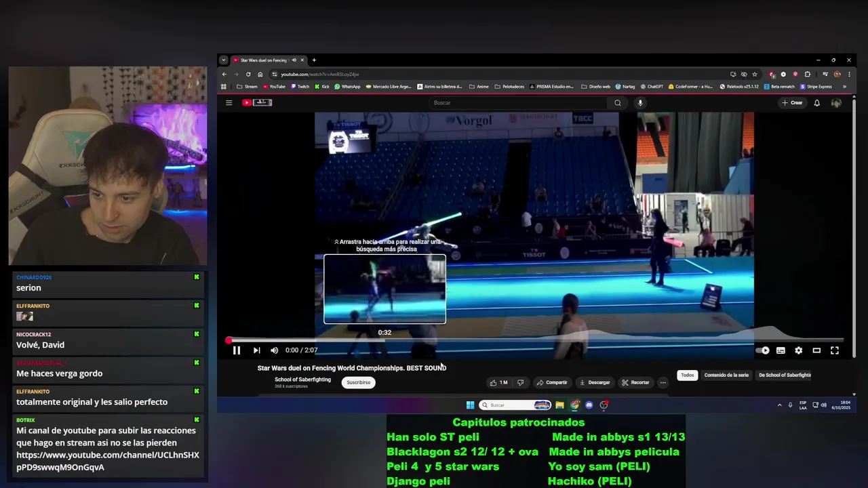Open YouTube notifications bell
The height and width of the screenshot is (488, 868).
click(x=817, y=103)
